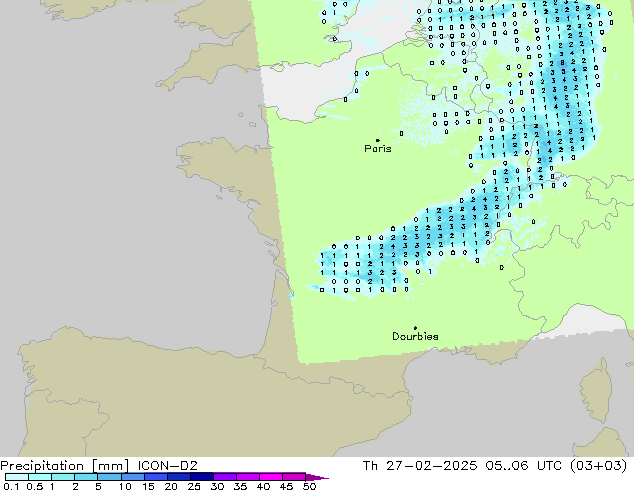Pick the 2 mm cyan legend swatch
The height and width of the screenshot is (490, 634).
pyautogui.click(x=86, y=477)
